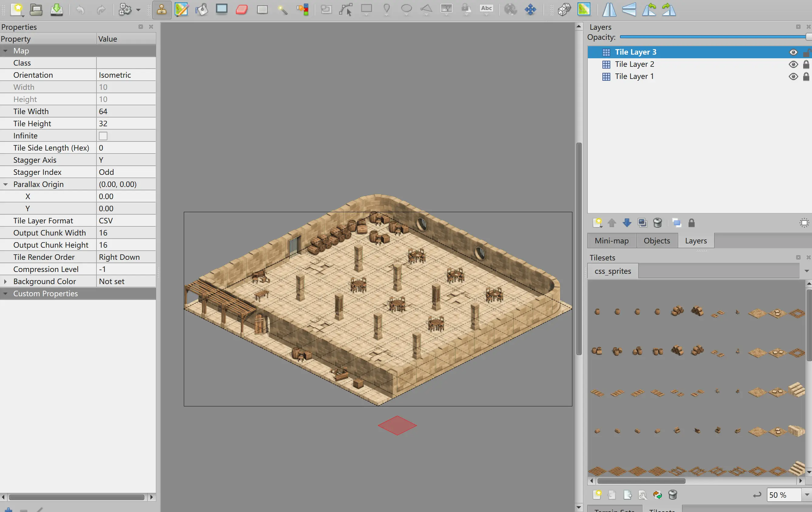Viewport: 812px width, 512px height.
Task: Open the Objects tab
Action: pyautogui.click(x=657, y=241)
